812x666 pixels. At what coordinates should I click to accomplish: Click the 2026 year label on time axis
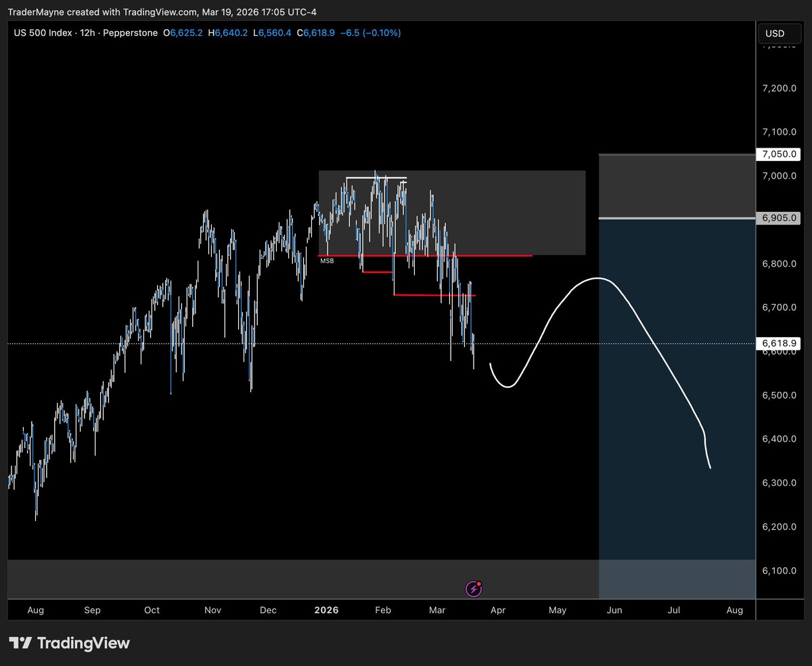pos(326,610)
